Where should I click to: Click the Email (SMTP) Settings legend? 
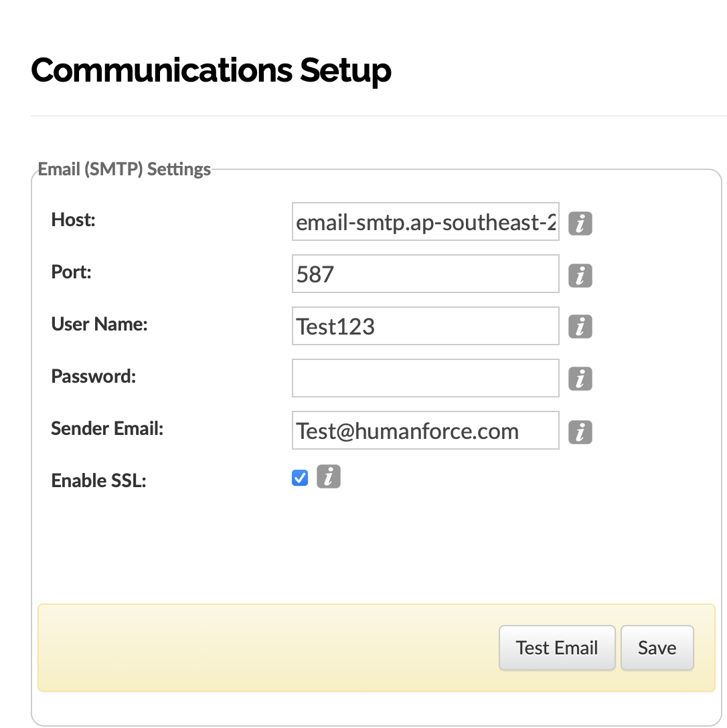pyautogui.click(x=124, y=169)
